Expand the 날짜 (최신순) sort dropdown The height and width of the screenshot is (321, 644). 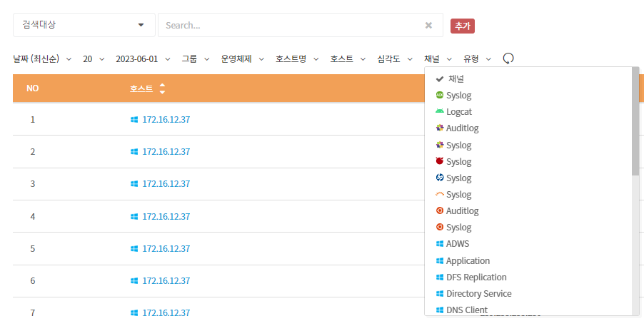click(x=42, y=58)
